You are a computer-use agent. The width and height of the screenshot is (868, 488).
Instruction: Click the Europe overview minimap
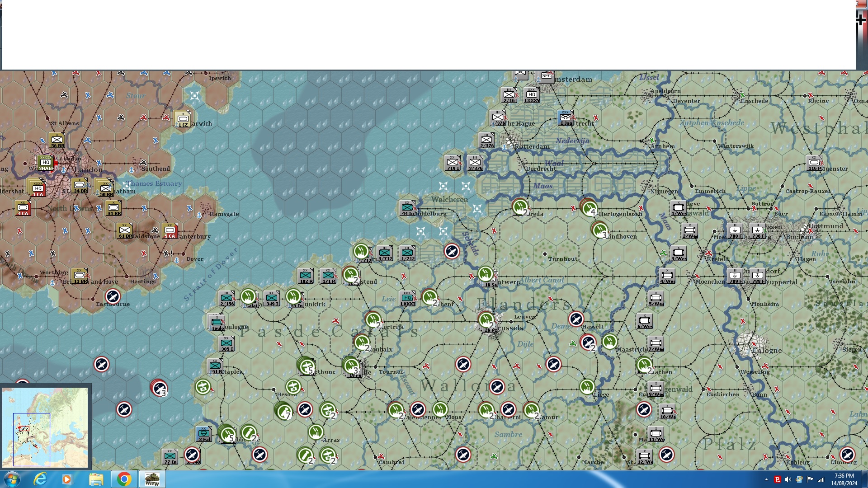click(45, 427)
